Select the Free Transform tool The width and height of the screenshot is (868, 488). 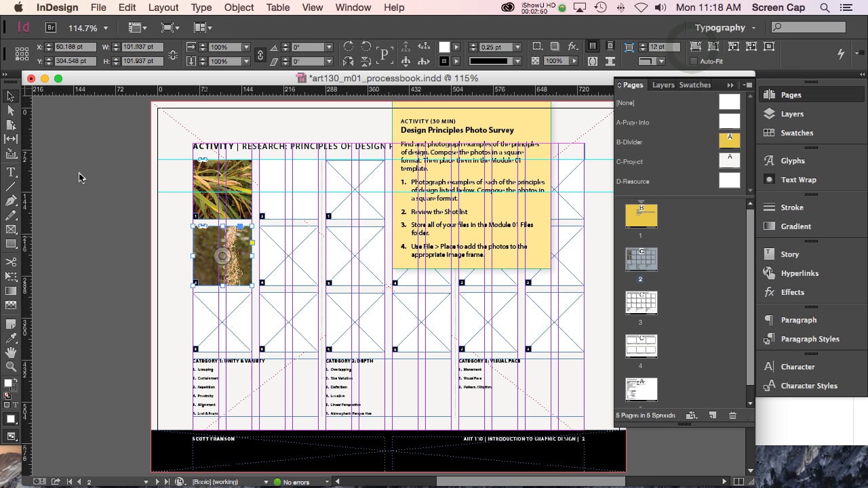click(x=11, y=277)
